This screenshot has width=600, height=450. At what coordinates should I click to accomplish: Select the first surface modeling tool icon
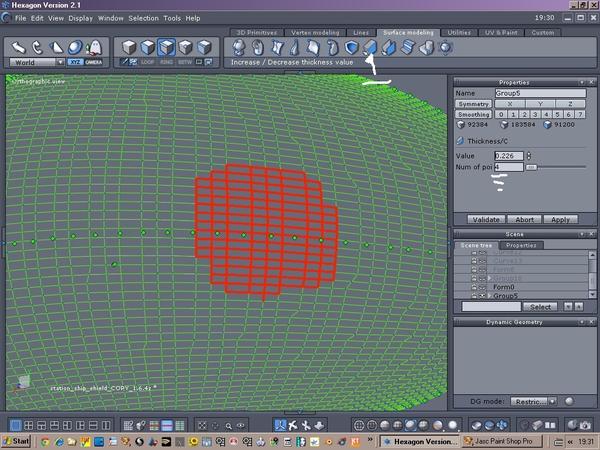click(239, 47)
